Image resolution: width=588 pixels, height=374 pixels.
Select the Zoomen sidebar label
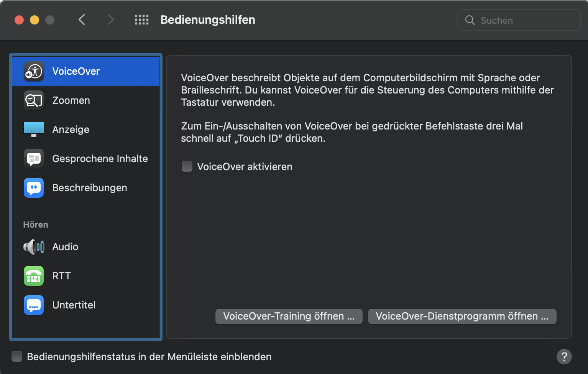(x=71, y=100)
